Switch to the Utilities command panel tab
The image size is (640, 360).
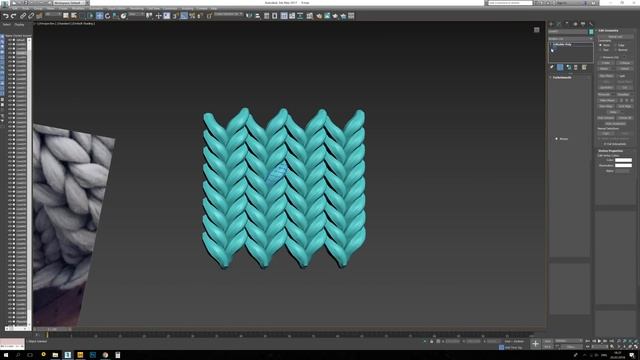pos(591,24)
